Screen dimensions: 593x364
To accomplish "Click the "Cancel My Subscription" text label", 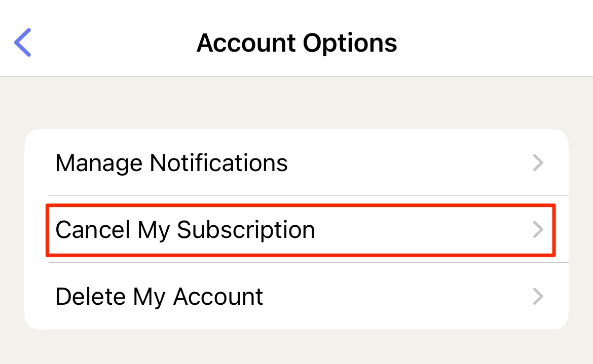I will 185,230.
